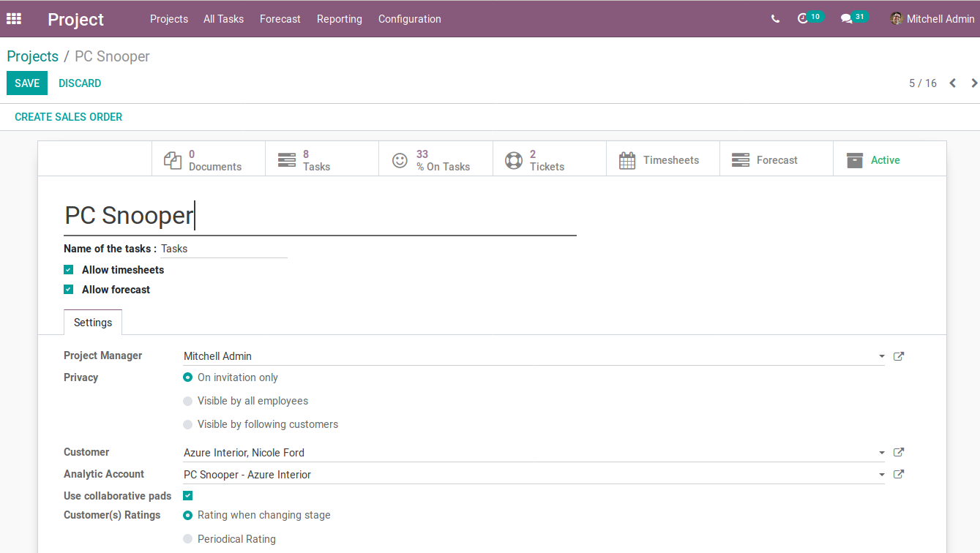Click the DISCARD button
The width and height of the screenshot is (980, 553).
80,83
